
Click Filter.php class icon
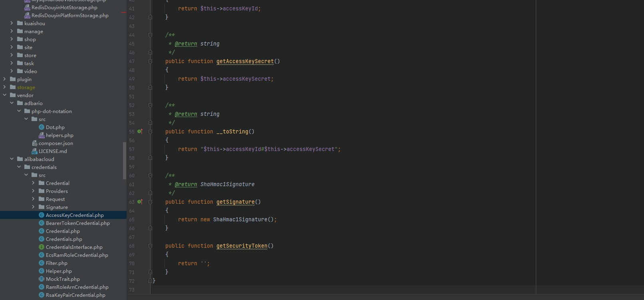coord(42,263)
